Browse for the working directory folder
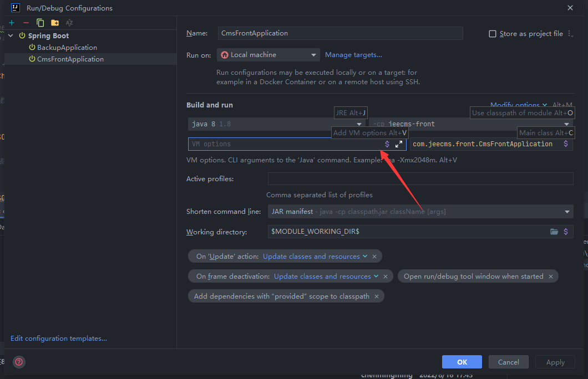This screenshot has width=588, height=379. (x=554, y=232)
